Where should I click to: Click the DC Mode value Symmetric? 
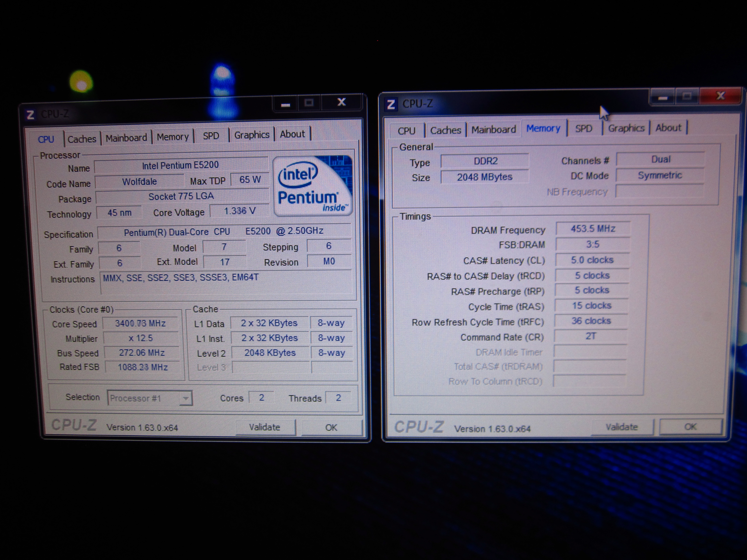660,175
